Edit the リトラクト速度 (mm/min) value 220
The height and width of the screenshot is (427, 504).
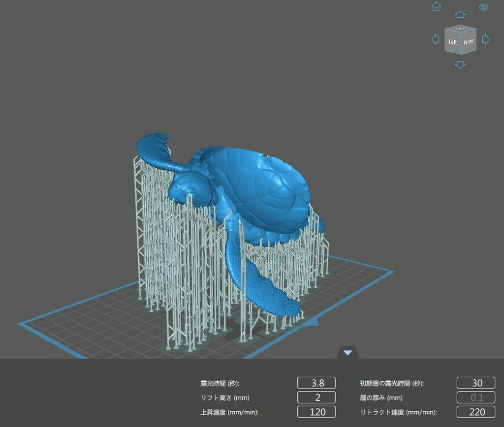click(x=476, y=412)
